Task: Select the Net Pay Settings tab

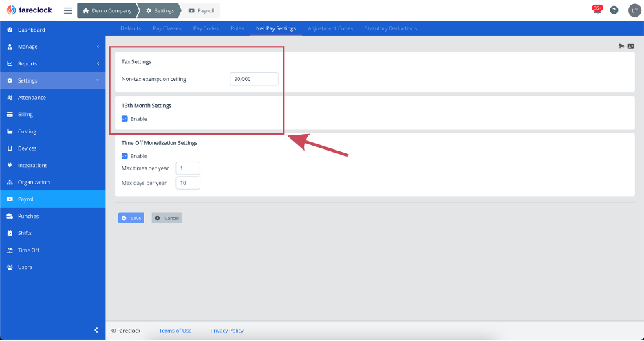Action: (x=276, y=28)
